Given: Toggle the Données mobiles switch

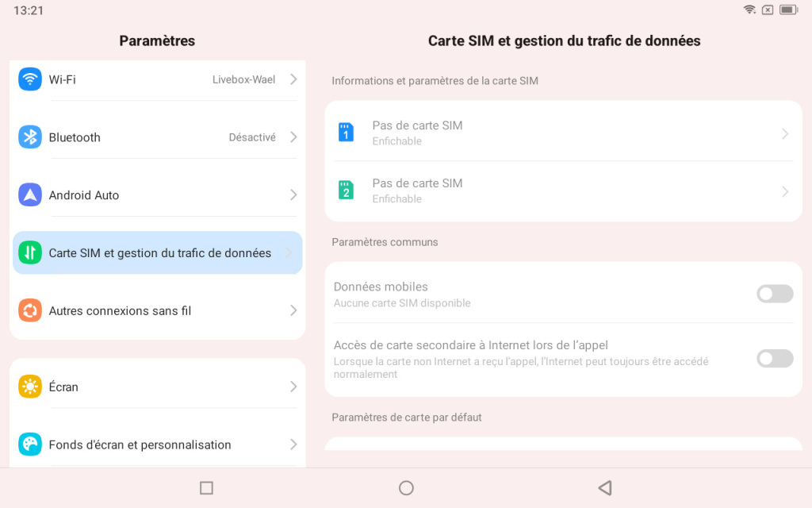Looking at the screenshot, I should click(x=775, y=294).
